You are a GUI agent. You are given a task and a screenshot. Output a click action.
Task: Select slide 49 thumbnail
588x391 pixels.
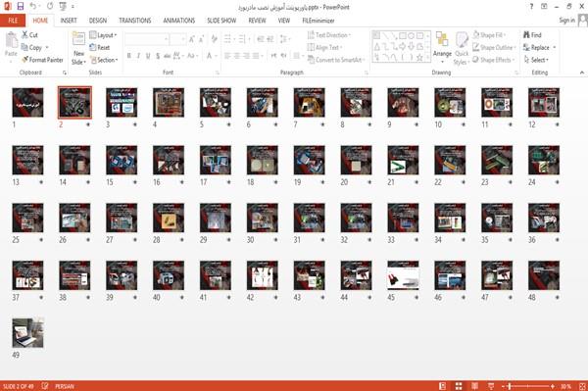(x=27, y=333)
